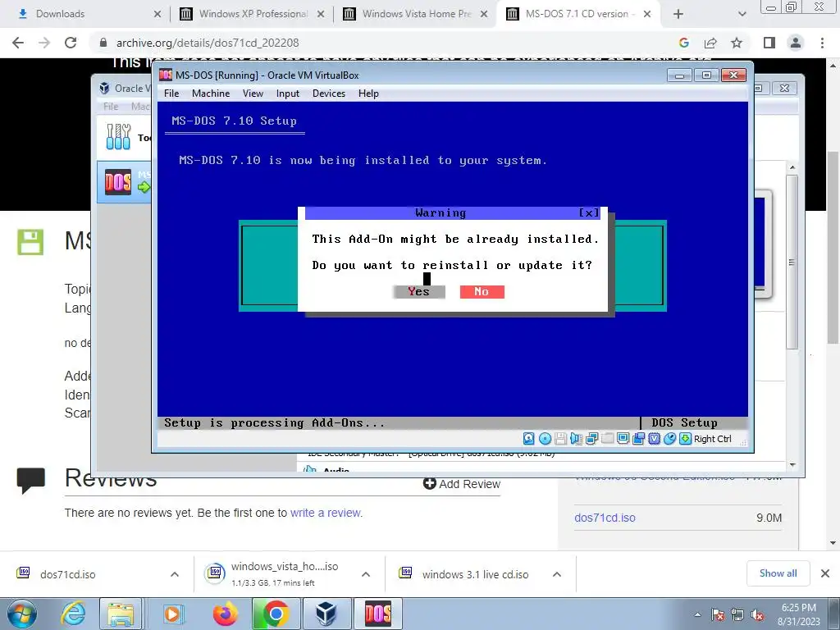Select the DOS VM entry in VirtualBox Manager

tap(125, 182)
